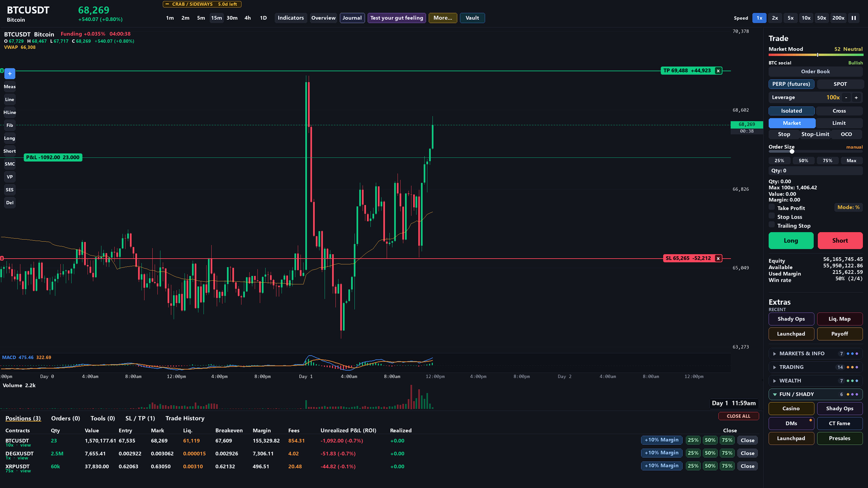This screenshot has height=488, width=868.
Task: Switch to the Orders (0) tab
Action: point(65,418)
